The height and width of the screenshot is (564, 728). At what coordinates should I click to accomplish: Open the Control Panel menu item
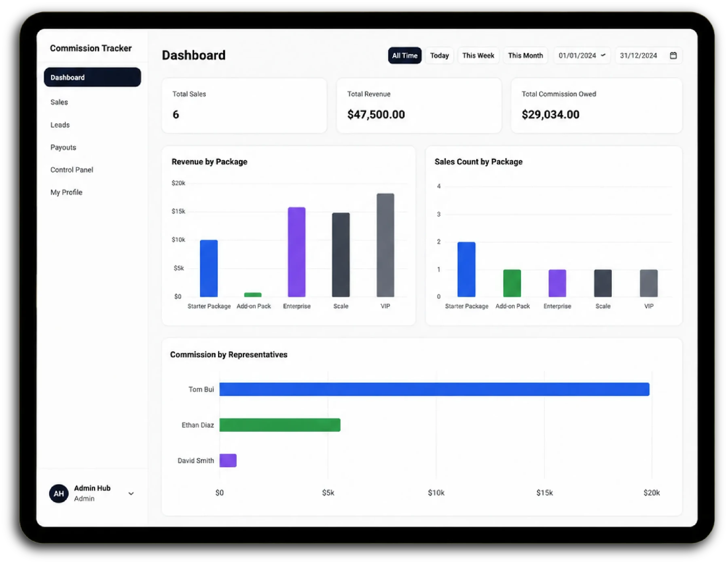[x=72, y=170]
